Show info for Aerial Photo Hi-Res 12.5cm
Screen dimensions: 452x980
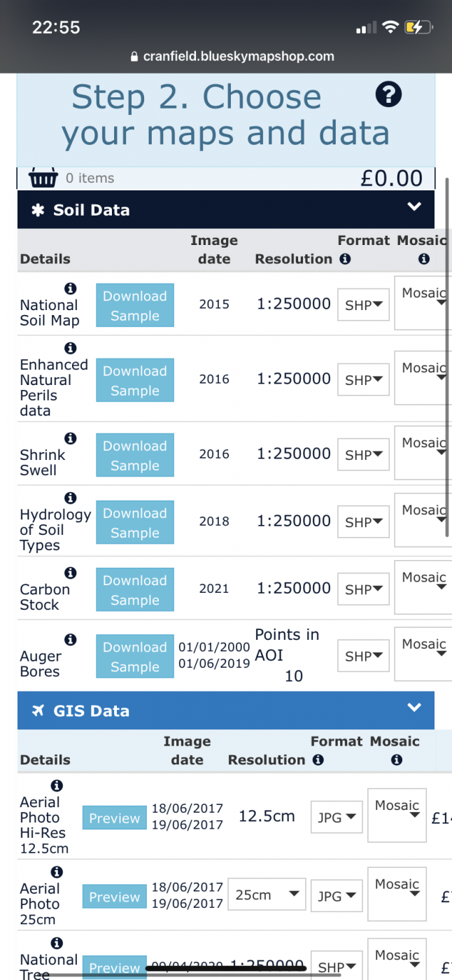click(x=57, y=786)
